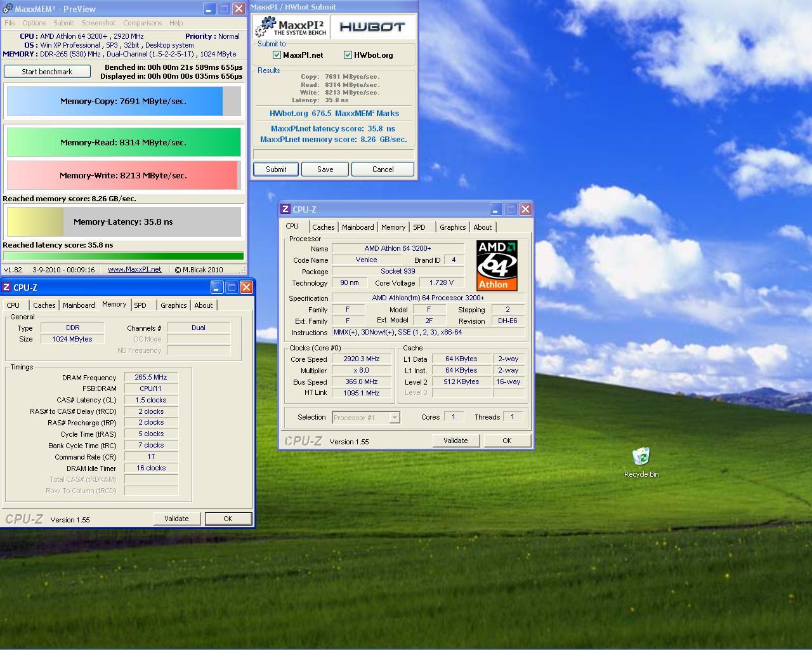Click the Level 2 512 KBytes cache value
This screenshot has height=650, width=812.
pyautogui.click(x=462, y=381)
